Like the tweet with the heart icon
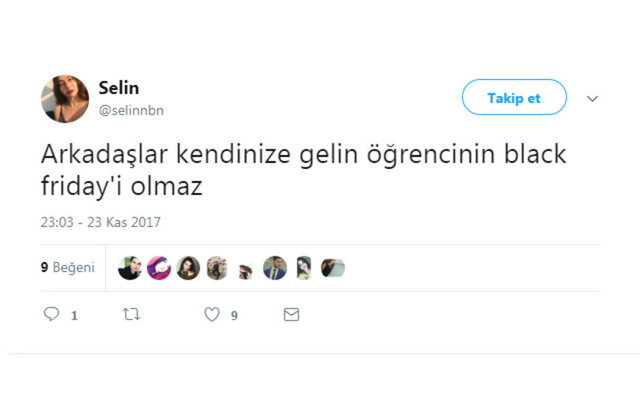Viewport: 640px width, 410px height. coord(211,315)
